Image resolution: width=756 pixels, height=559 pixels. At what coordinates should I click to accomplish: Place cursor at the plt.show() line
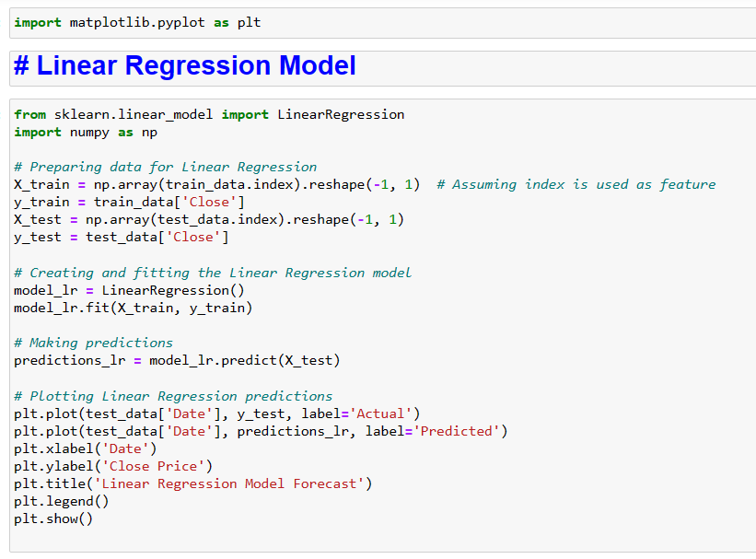[x=53, y=518]
